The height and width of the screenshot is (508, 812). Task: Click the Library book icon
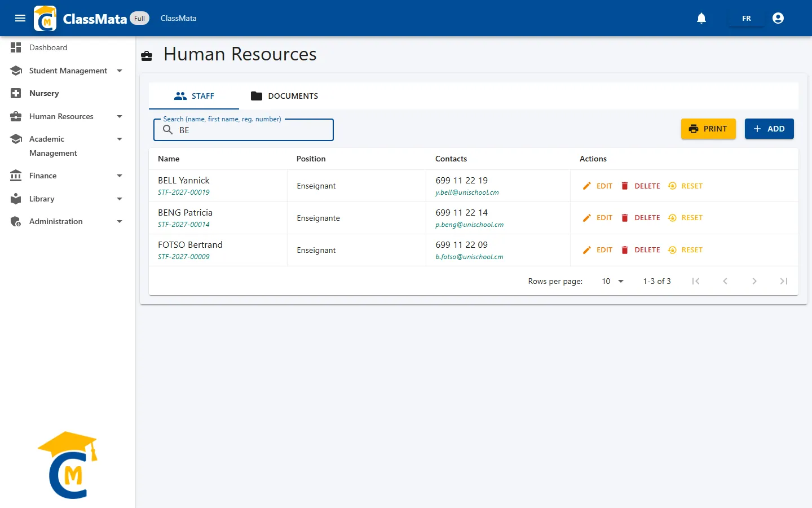[x=16, y=199]
